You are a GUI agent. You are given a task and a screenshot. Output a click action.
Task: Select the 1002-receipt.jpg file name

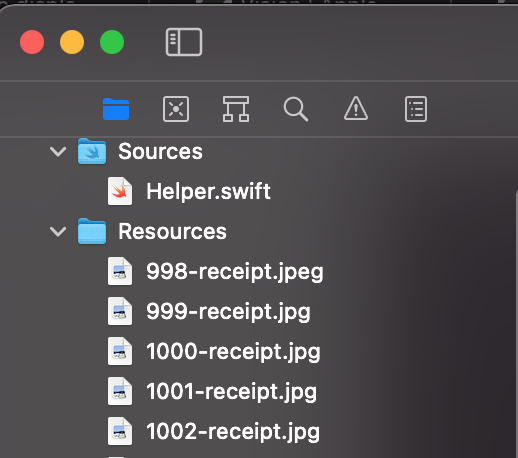[233, 432]
